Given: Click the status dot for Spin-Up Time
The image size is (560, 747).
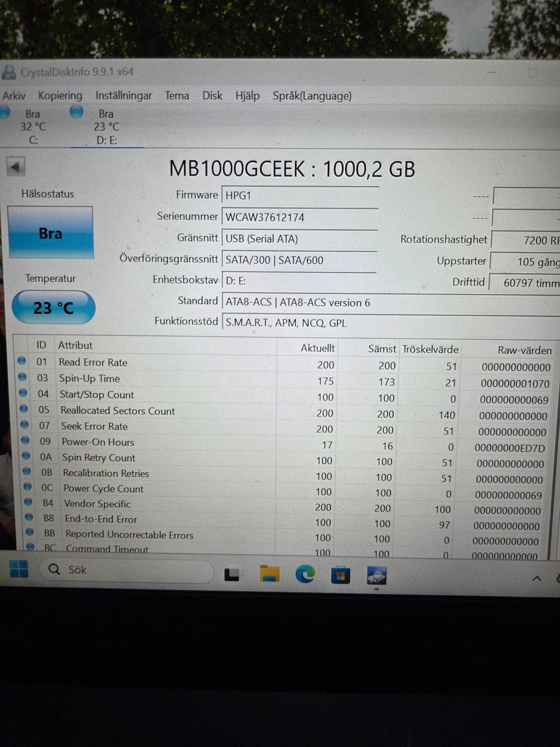Looking at the screenshot, I should point(23,377).
